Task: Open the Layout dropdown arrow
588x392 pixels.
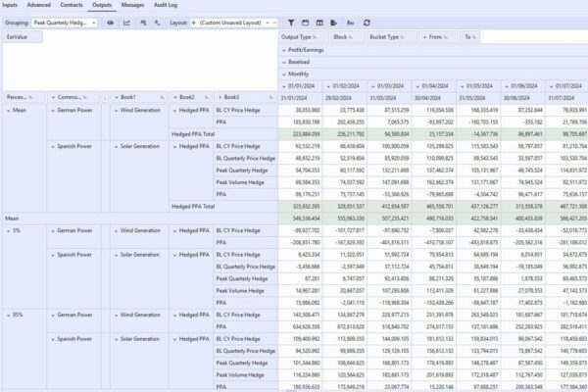Action: [x=268, y=23]
